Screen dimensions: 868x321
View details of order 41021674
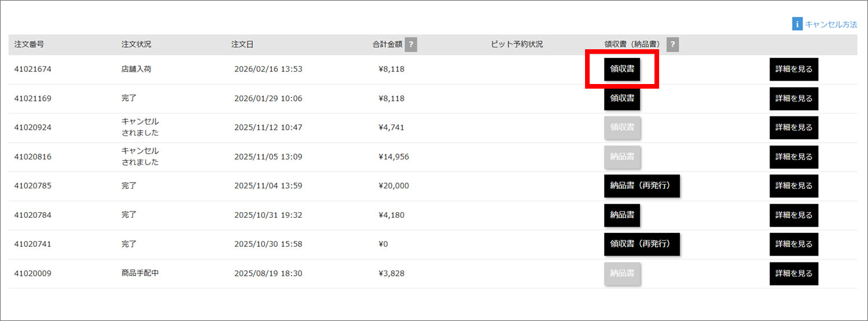tap(793, 69)
